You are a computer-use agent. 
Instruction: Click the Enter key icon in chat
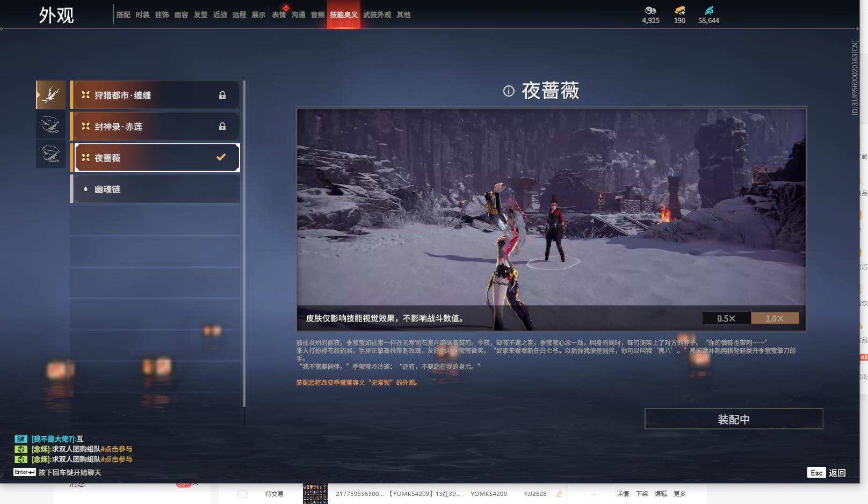(x=25, y=472)
